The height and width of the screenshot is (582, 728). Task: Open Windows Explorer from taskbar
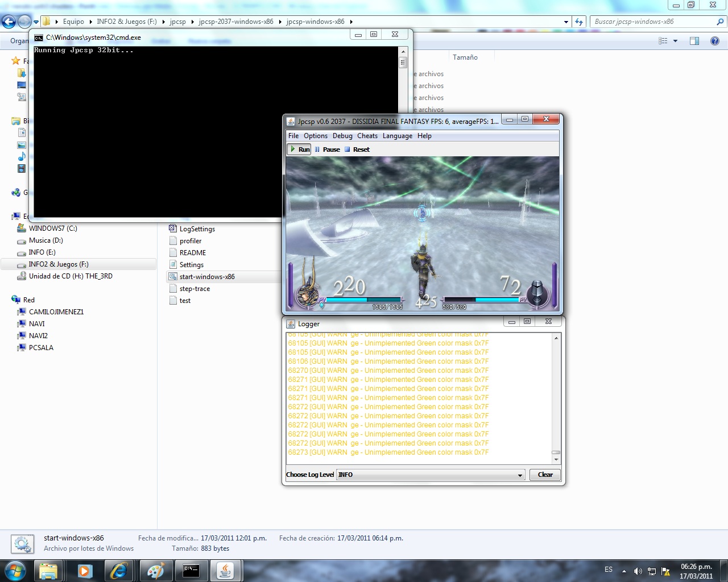[49, 571]
